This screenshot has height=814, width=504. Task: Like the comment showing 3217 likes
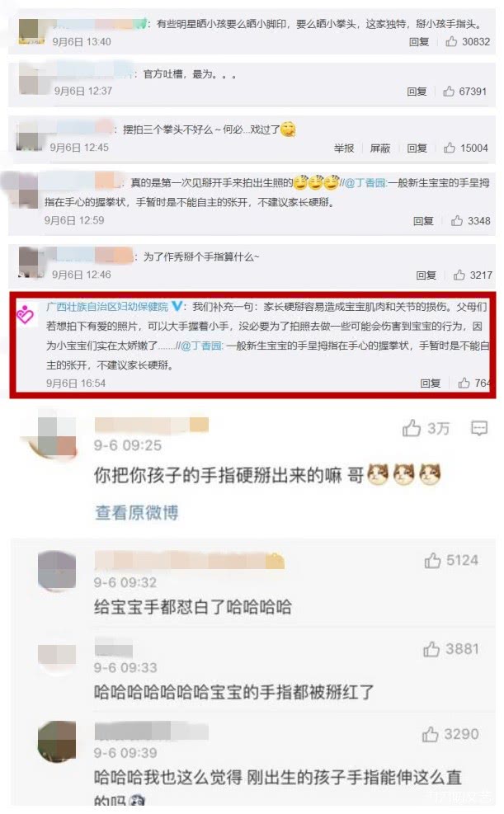click(x=459, y=275)
